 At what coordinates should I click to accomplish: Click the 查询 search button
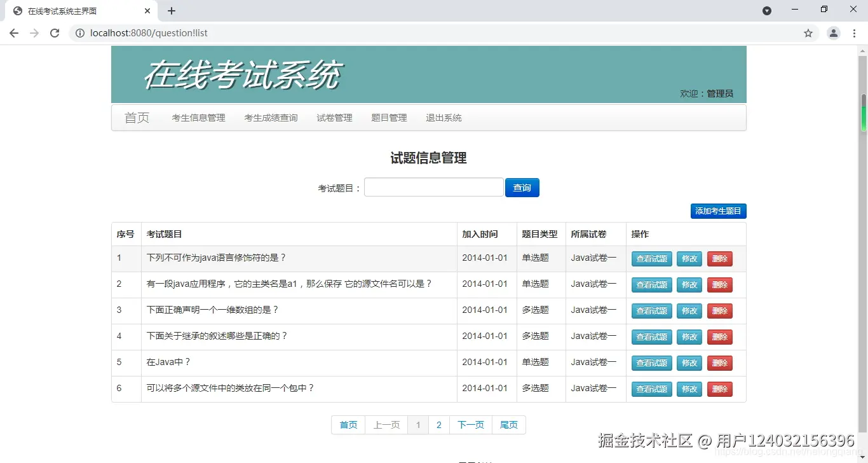pos(522,188)
